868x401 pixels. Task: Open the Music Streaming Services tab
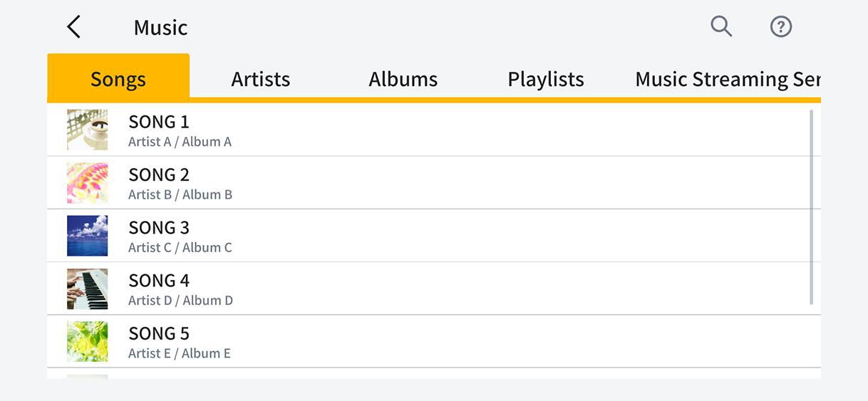point(727,78)
